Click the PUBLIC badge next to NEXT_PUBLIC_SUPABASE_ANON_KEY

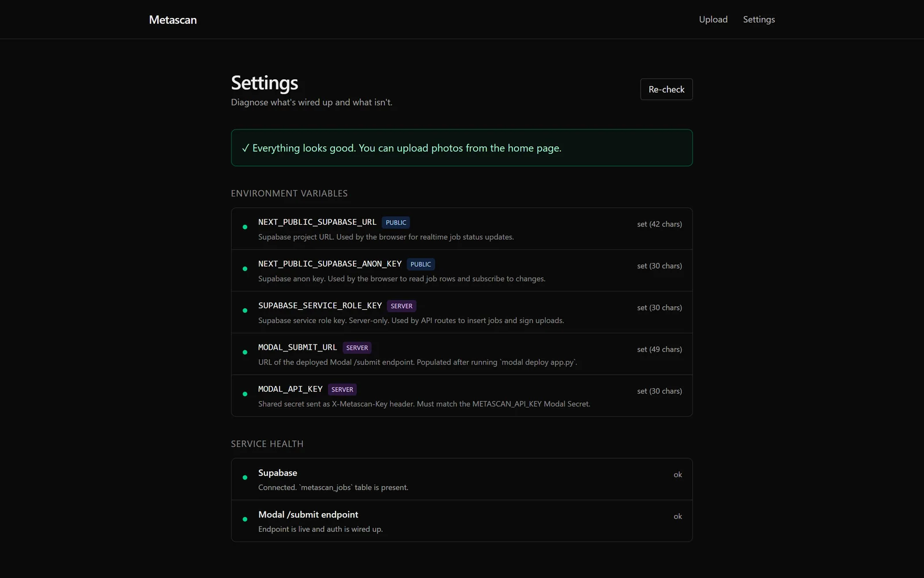tap(421, 264)
